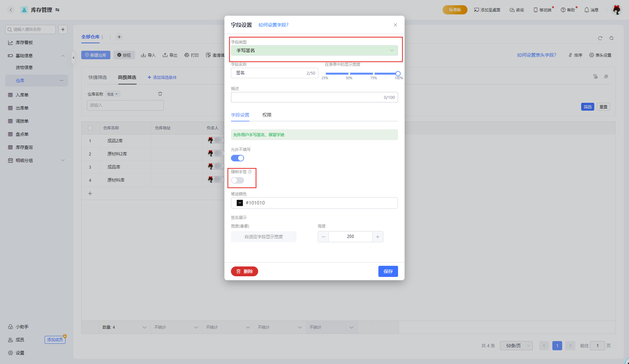Viewport: 629px width, 364px height.
Task: Disable the 允许不填写 toggle
Action: coord(238,158)
